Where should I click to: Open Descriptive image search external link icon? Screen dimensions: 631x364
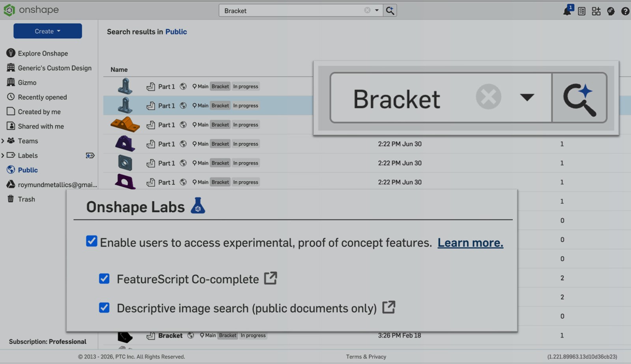pyautogui.click(x=389, y=307)
